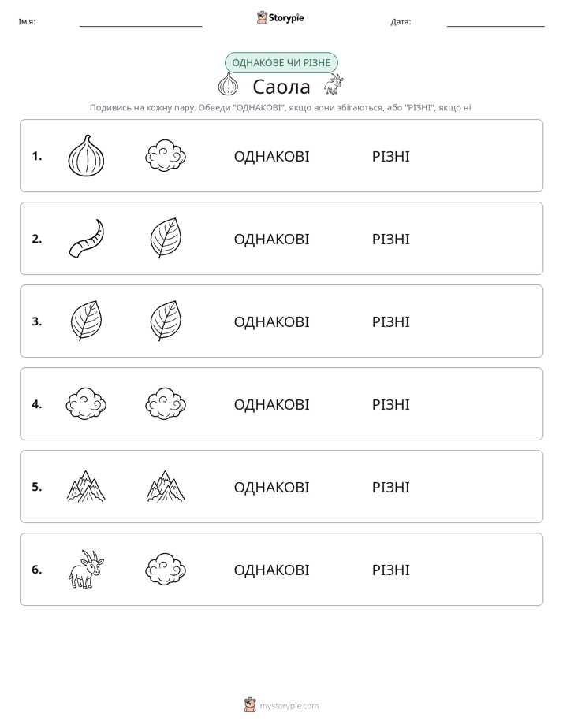Choose РІЗНІ for row 2
The height and width of the screenshot is (728, 563).
[390, 239]
